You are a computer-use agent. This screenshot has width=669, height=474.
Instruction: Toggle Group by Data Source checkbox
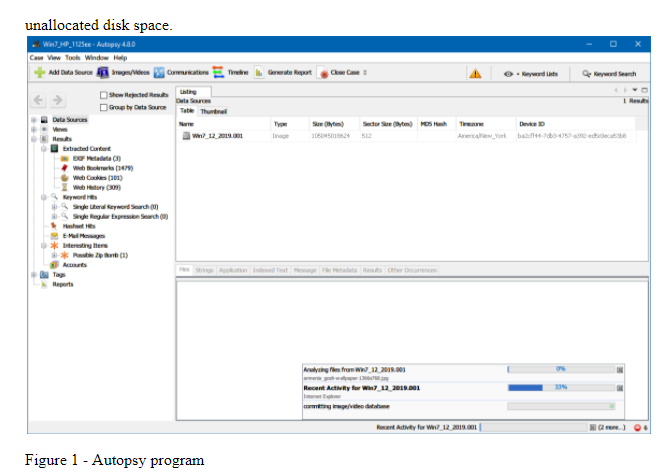pyautogui.click(x=103, y=108)
